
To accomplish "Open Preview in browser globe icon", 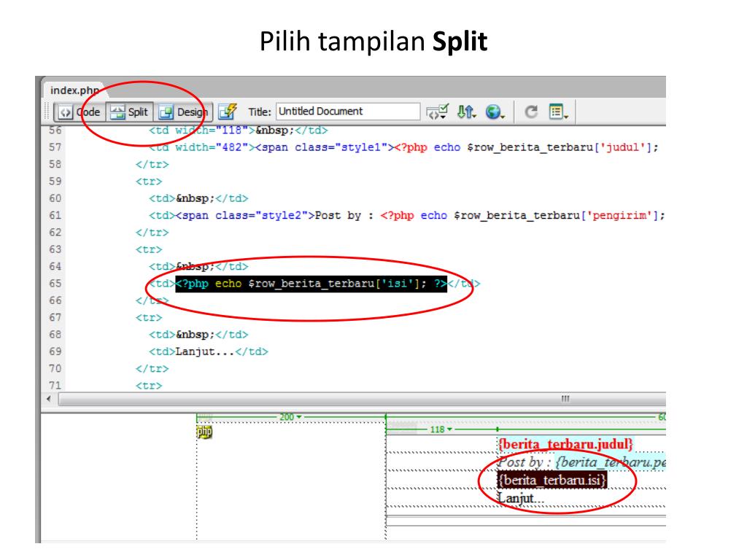I will (495, 112).
